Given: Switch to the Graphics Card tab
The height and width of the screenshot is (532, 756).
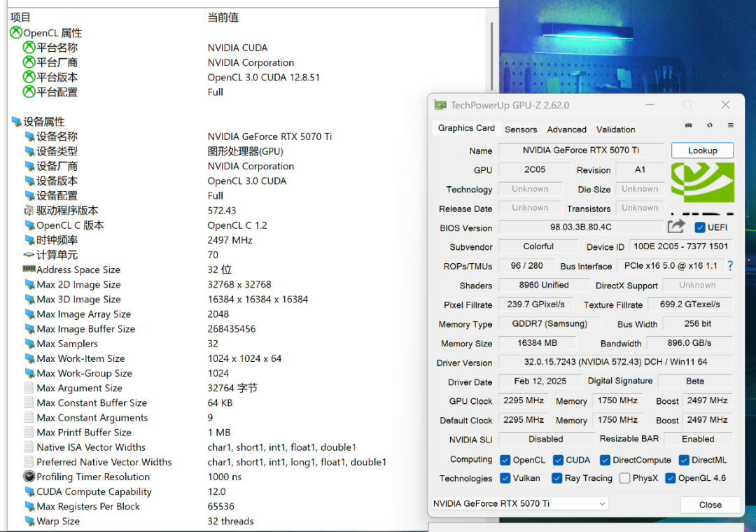Looking at the screenshot, I should pyautogui.click(x=465, y=128).
